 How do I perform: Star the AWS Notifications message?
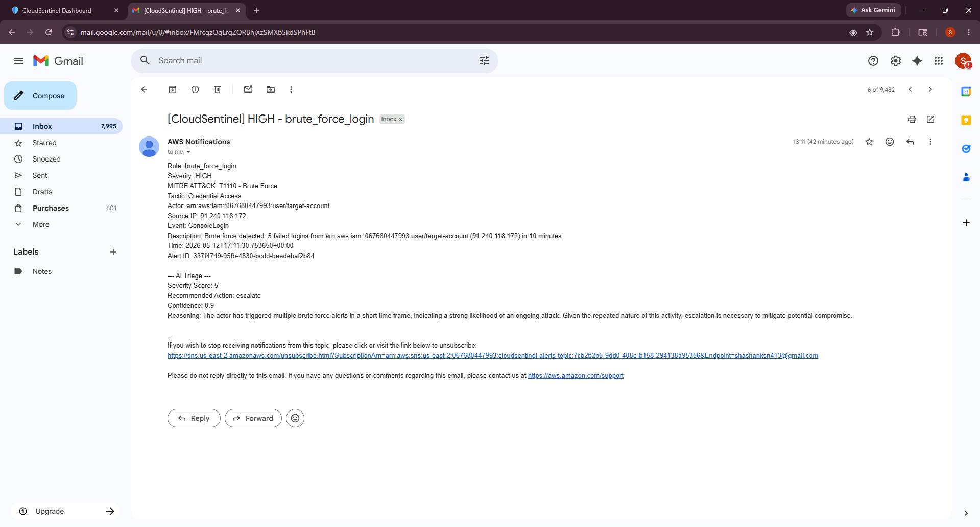869,142
